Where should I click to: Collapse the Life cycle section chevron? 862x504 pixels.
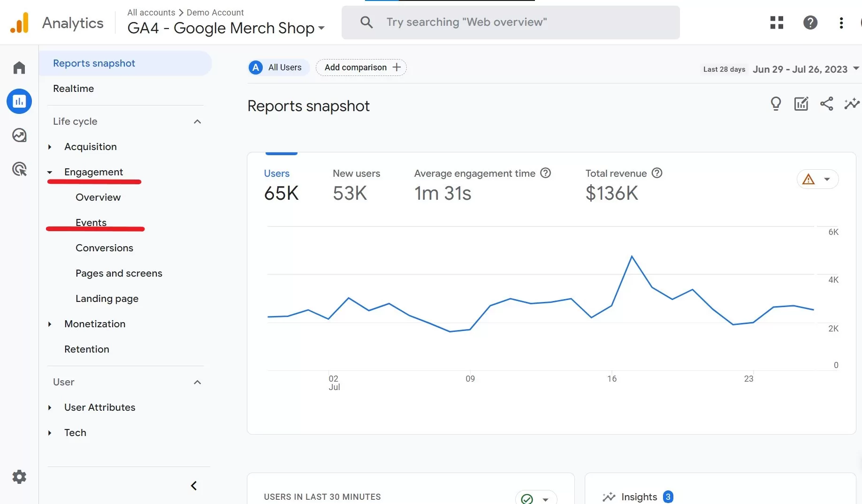[x=198, y=121]
